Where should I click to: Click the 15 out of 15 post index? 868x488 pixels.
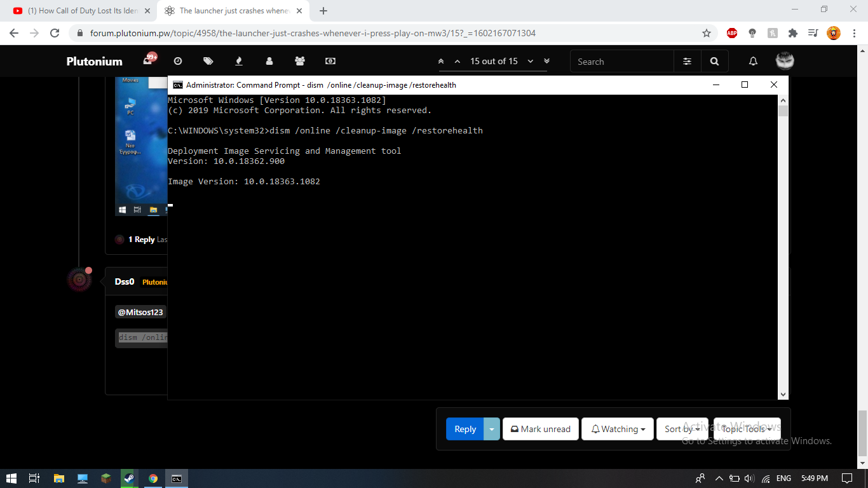click(x=494, y=62)
